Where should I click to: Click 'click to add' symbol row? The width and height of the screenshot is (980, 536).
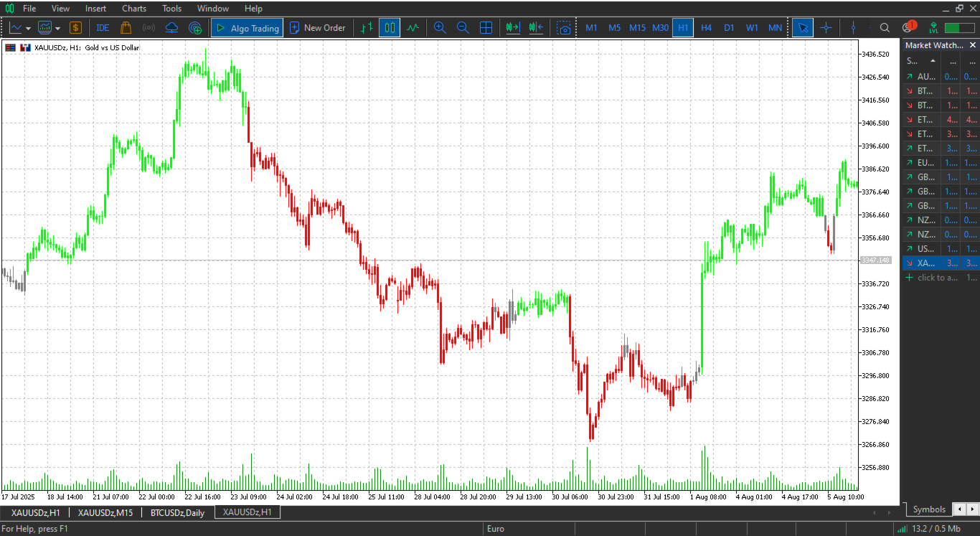[x=937, y=278]
